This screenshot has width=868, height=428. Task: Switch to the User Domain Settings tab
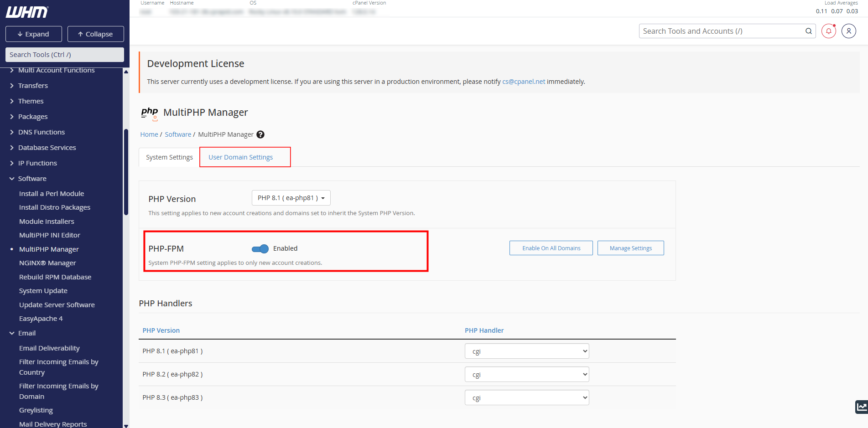[x=240, y=157]
